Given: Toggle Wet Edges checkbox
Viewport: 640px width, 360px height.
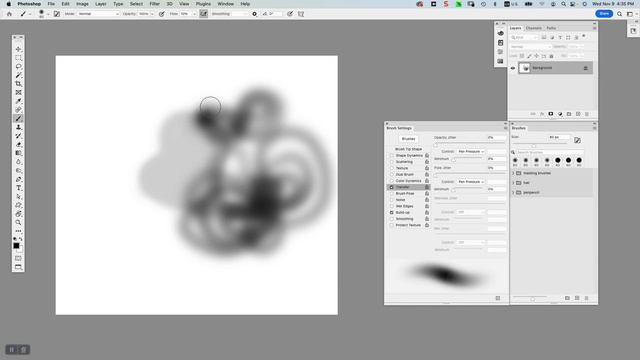Looking at the screenshot, I should tap(391, 206).
